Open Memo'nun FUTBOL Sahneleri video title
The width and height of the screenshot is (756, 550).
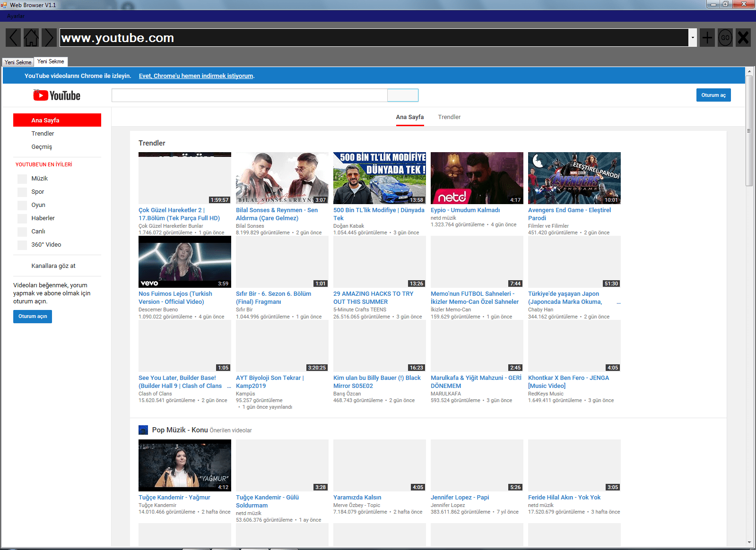[x=475, y=298]
